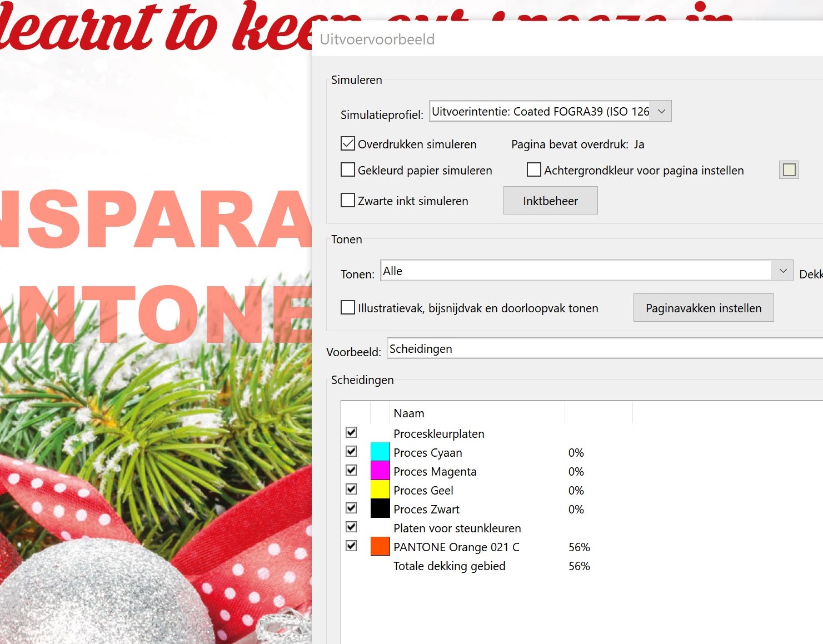The width and height of the screenshot is (823, 644).
Task: Enable Zwarte inkt simuleren
Action: [x=348, y=200]
